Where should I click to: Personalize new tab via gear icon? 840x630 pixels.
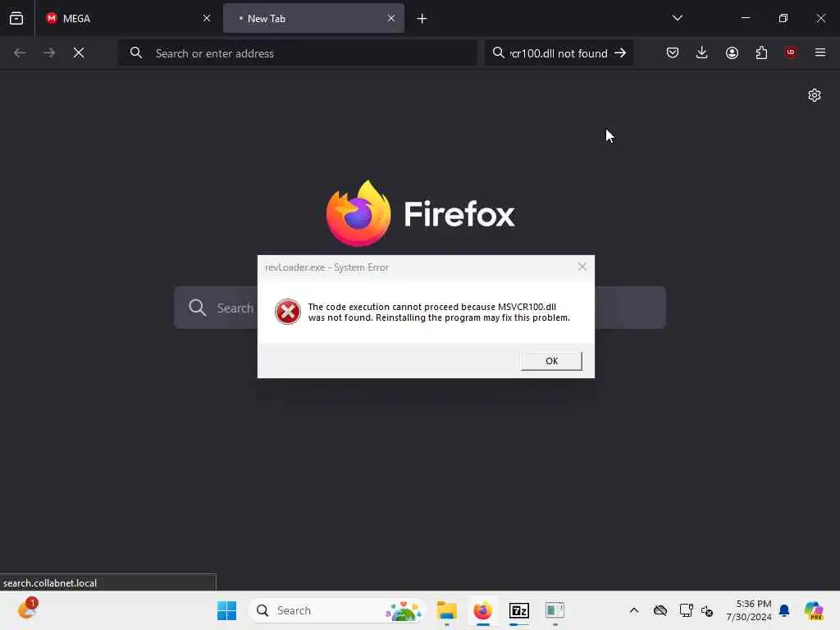[815, 95]
